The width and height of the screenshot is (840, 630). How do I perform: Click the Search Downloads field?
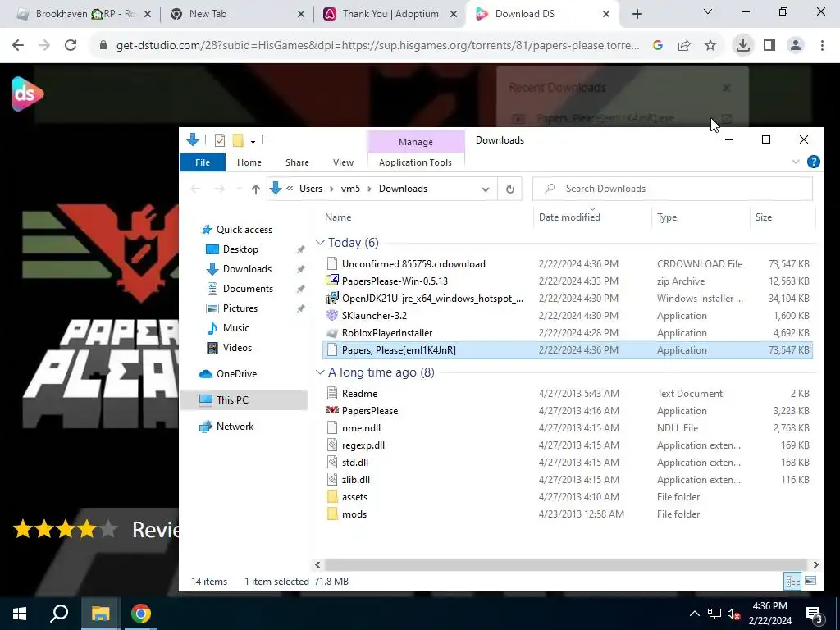tap(673, 189)
